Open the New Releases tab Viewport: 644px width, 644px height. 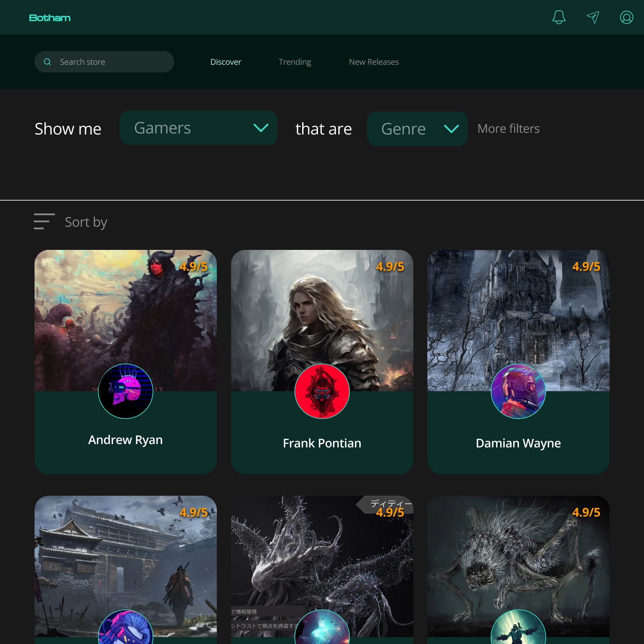click(x=374, y=62)
